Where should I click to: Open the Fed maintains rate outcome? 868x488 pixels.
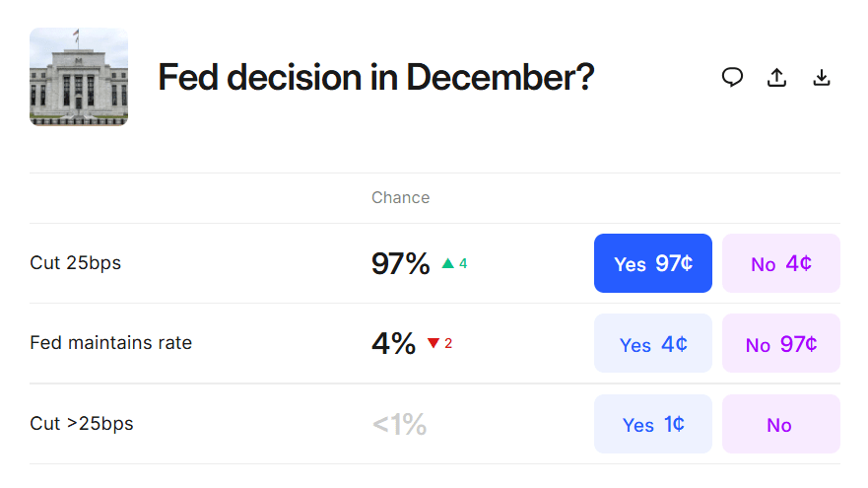(x=111, y=343)
